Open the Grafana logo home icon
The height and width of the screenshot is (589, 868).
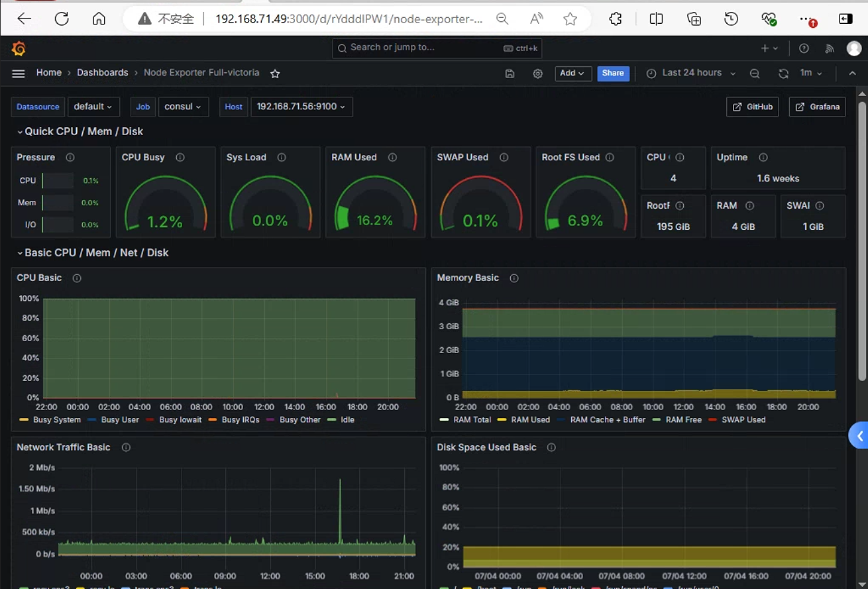(19, 48)
